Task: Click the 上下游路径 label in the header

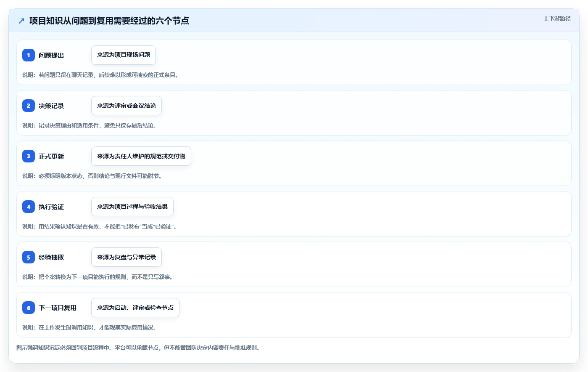Action: click(x=557, y=19)
